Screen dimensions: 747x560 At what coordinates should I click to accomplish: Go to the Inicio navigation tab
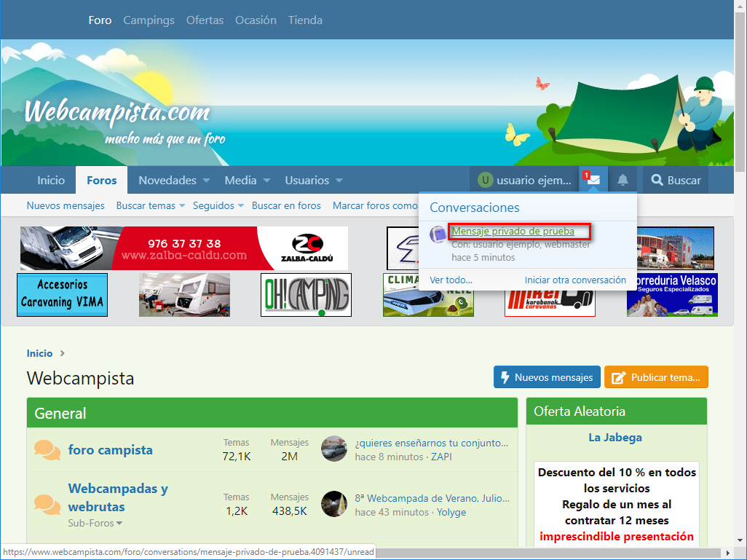(x=51, y=180)
